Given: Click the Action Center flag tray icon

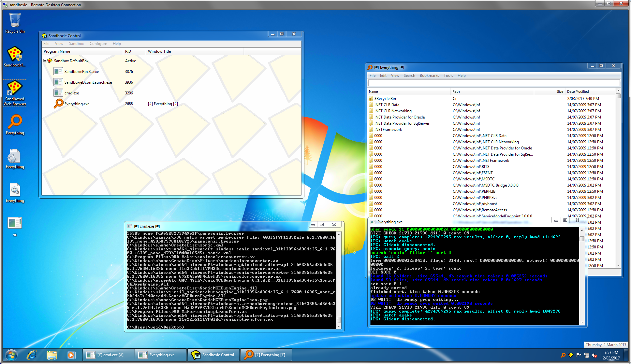Looking at the screenshot, I should 579,355.
